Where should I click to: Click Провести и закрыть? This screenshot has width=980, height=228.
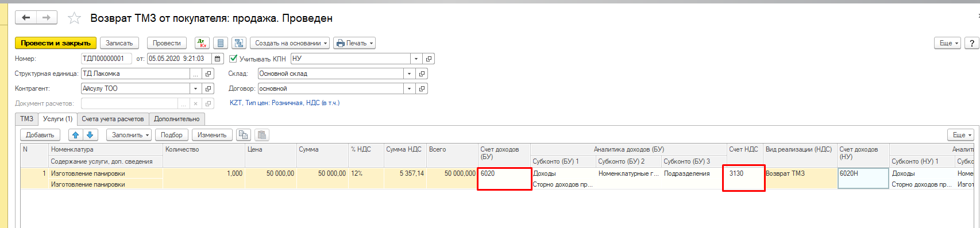click(x=56, y=43)
